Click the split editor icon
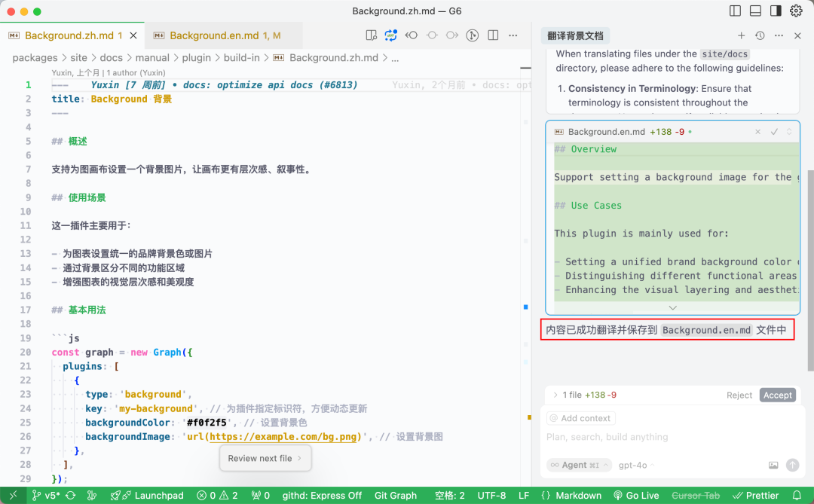Viewport: 814px width, 504px height. click(493, 35)
